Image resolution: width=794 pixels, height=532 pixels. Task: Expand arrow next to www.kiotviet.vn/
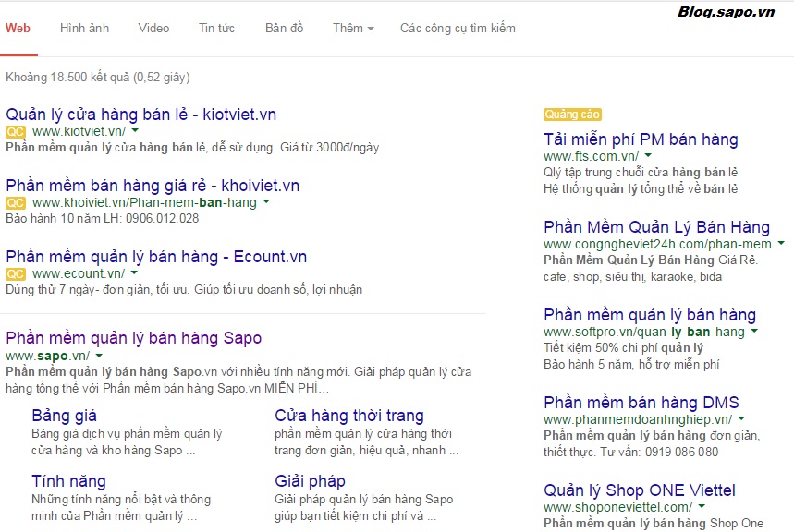tap(135, 130)
